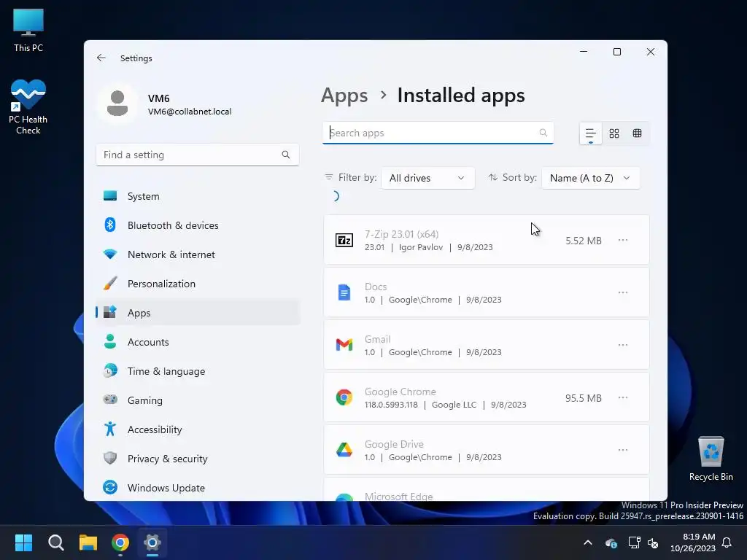747x560 pixels.
Task: Open Time & language settings
Action: click(198, 371)
